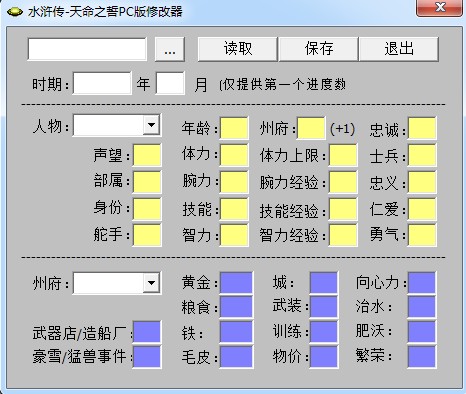Click the 月 (month) input field
This screenshot has height=394, width=466.
point(170,83)
